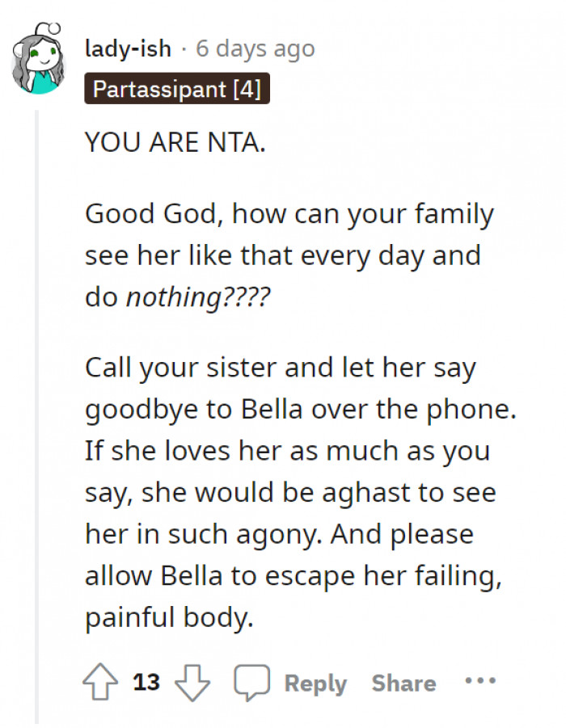Click the Reply link
The height and width of the screenshot is (728, 566).
(316, 684)
